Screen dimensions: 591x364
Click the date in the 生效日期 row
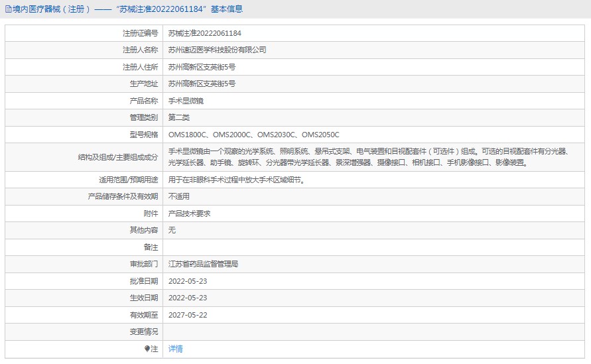tap(188, 298)
